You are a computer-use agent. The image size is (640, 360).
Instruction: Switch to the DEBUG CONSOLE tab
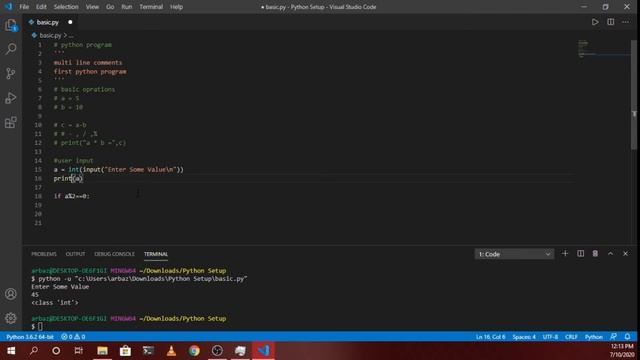114,254
